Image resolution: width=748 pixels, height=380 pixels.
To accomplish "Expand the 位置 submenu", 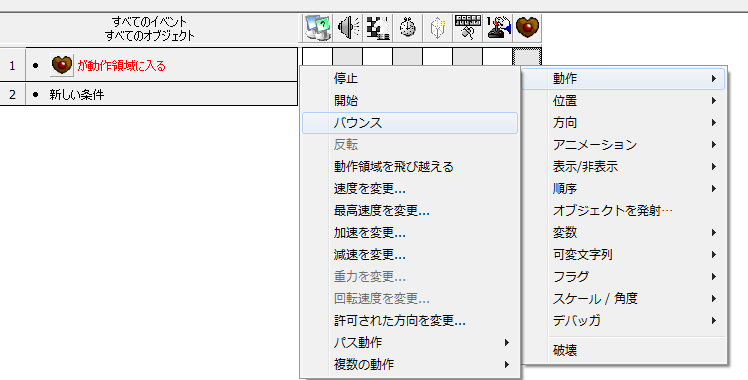I will pyautogui.click(x=623, y=101).
